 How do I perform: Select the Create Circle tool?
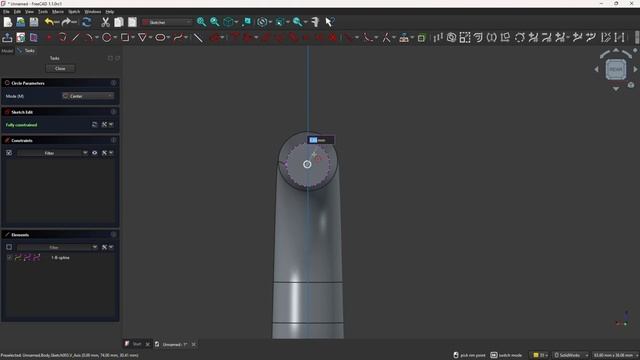coord(107,38)
